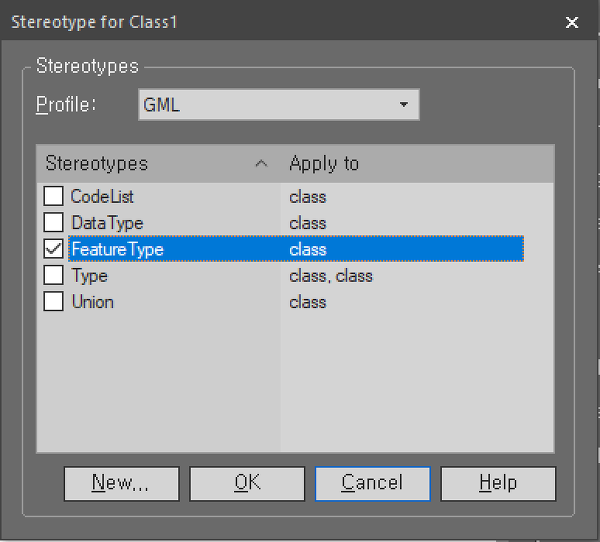
Task: Click the Apply to column header
Action: [417, 163]
